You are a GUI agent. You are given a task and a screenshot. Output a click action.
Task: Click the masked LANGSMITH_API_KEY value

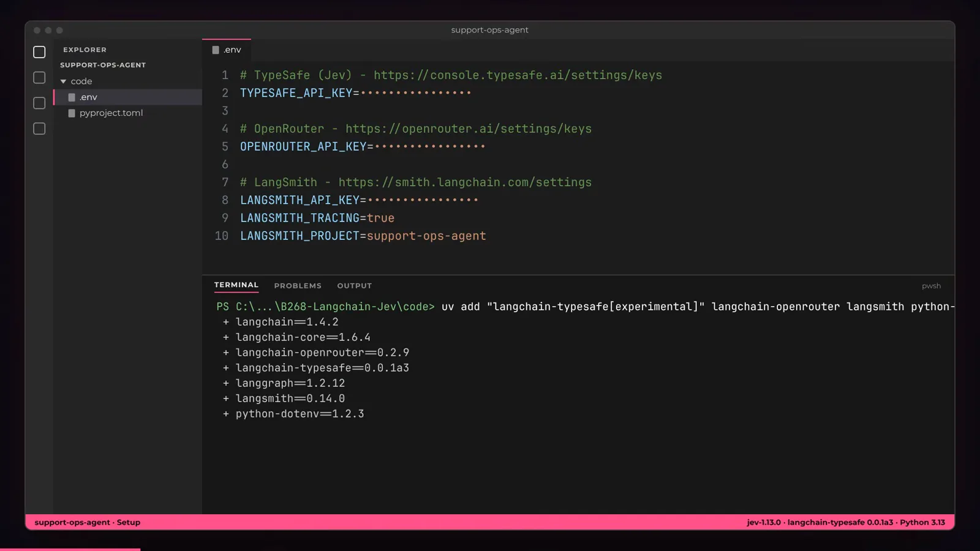pos(423,200)
